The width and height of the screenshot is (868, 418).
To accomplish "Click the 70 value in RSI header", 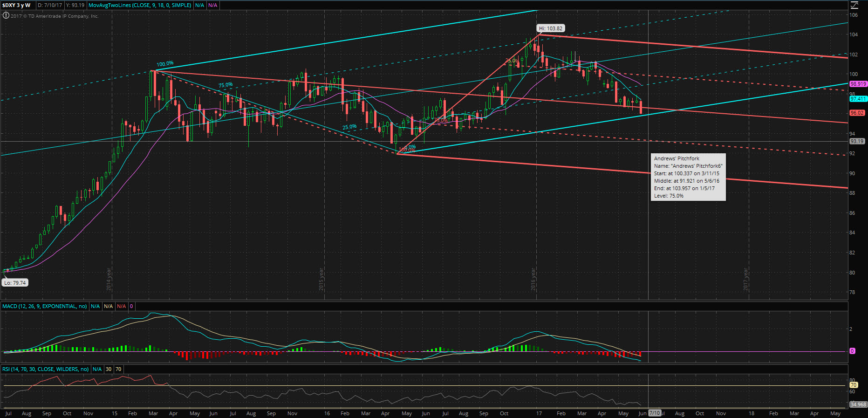I will pos(118,369).
